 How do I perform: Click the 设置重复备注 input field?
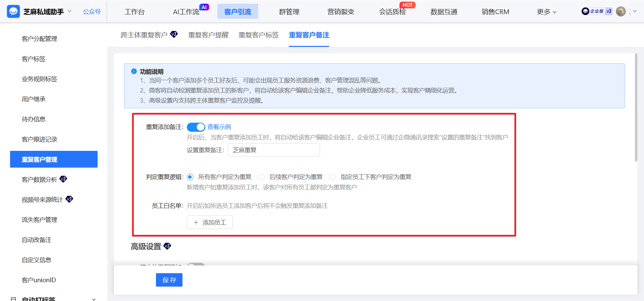pyautogui.click(x=274, y=150)
